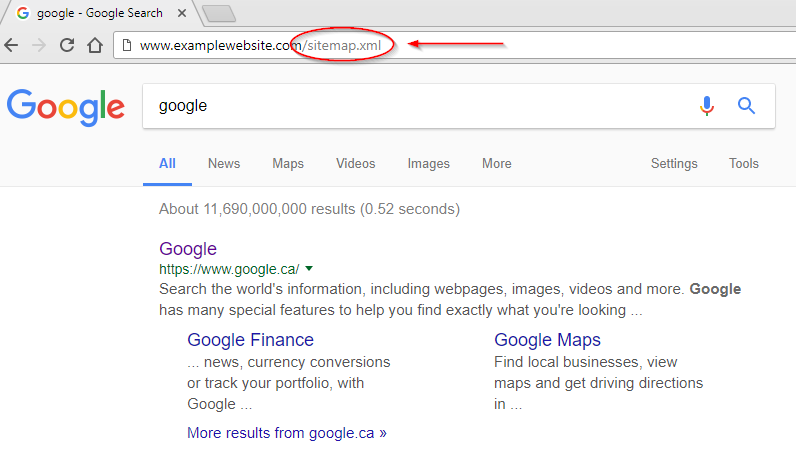The width and height of the screenshot is (796, 461).
Task: Expand the green arrow beside google.ca URL
Action: coord(309,269)
